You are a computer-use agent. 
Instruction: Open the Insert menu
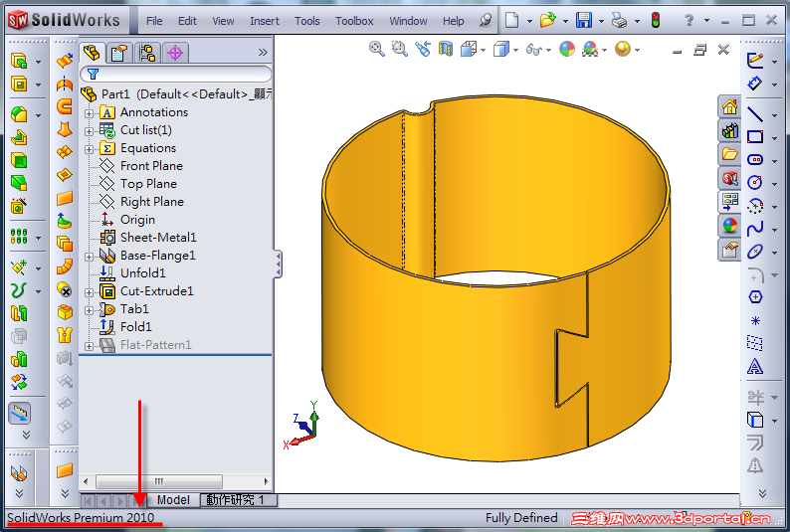(x=264, y=21)
